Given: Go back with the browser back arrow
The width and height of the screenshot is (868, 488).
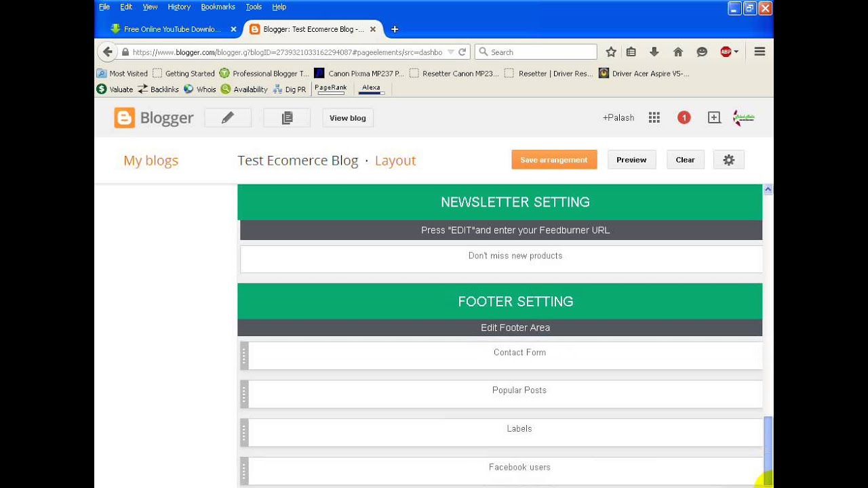Looking at the screenshot, I should [x=107, y=52].
